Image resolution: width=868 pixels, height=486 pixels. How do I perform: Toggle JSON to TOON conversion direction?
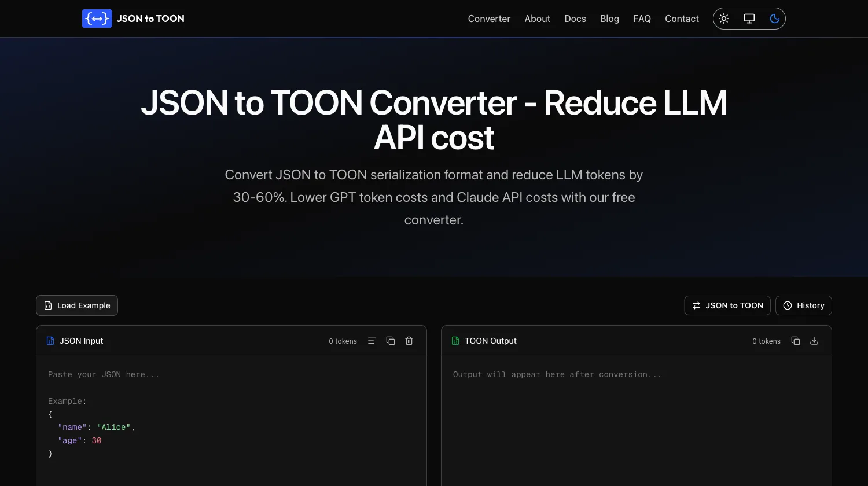727,305
